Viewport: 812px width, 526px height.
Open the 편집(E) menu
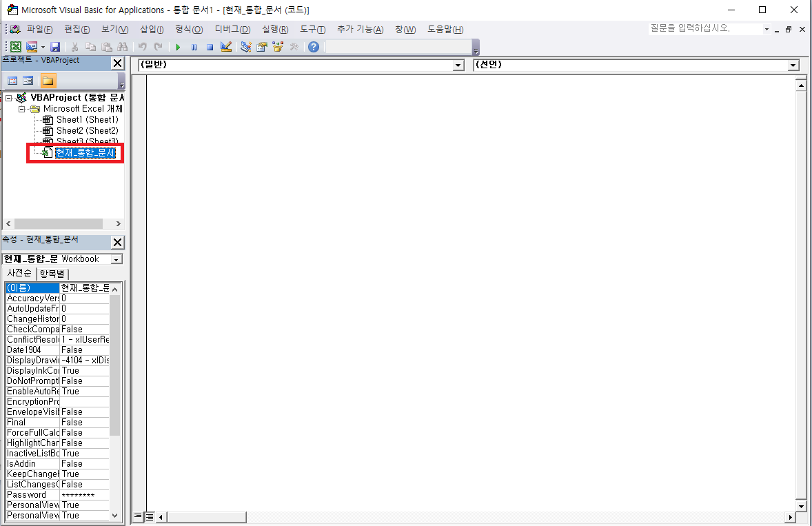coord(77,30)
